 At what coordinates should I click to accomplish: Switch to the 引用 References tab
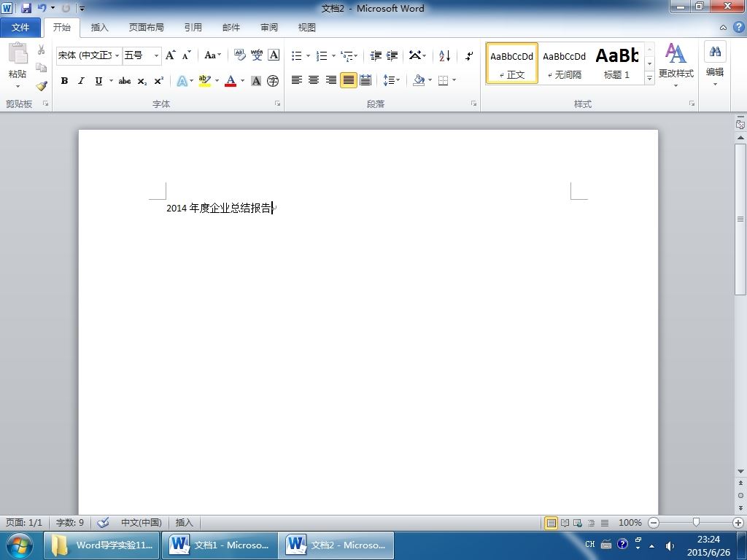click(193, 28)
